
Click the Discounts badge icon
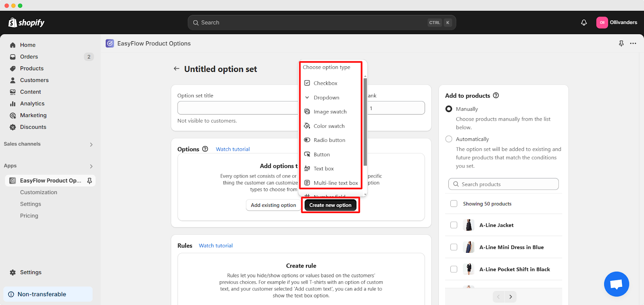click(x=13, y=127)
